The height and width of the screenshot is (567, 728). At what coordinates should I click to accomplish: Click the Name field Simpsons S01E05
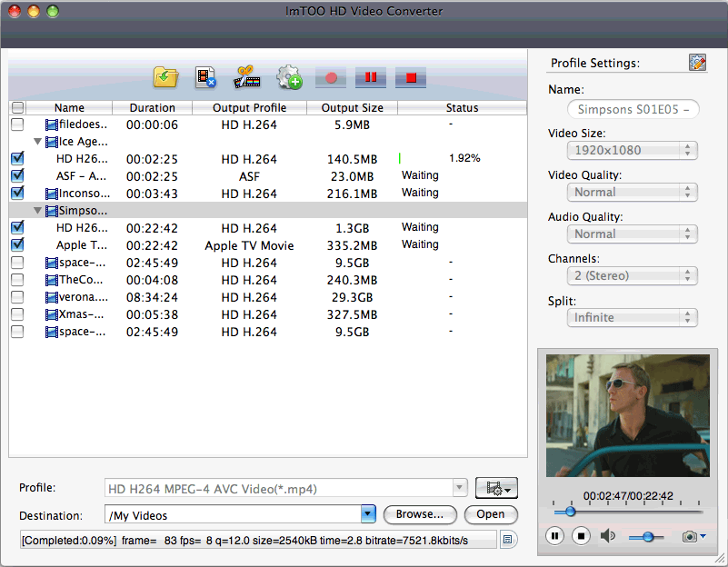click(633, 110)
